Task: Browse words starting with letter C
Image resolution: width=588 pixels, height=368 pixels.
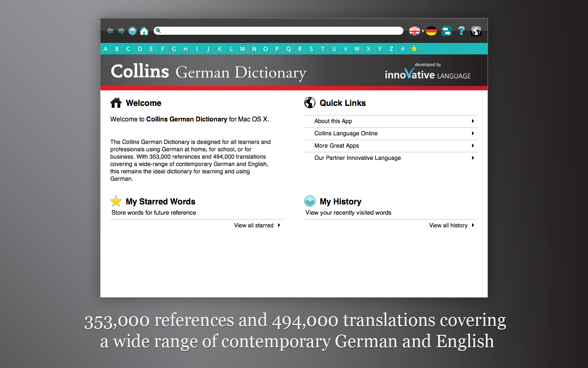Action: click(128, 49)
